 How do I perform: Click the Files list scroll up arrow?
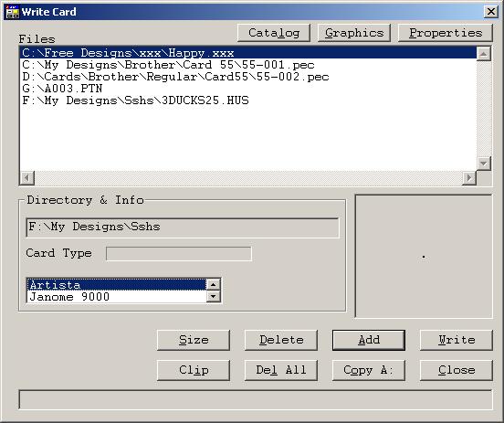pos(483,54)
